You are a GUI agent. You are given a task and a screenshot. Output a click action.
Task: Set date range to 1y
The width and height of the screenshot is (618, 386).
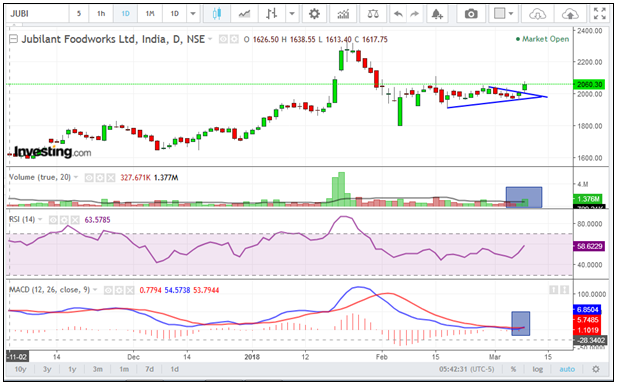(72, 369)
